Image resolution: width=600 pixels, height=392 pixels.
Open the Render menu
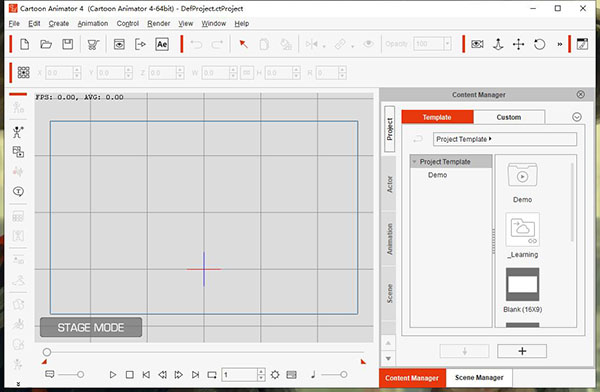point(158,23)
